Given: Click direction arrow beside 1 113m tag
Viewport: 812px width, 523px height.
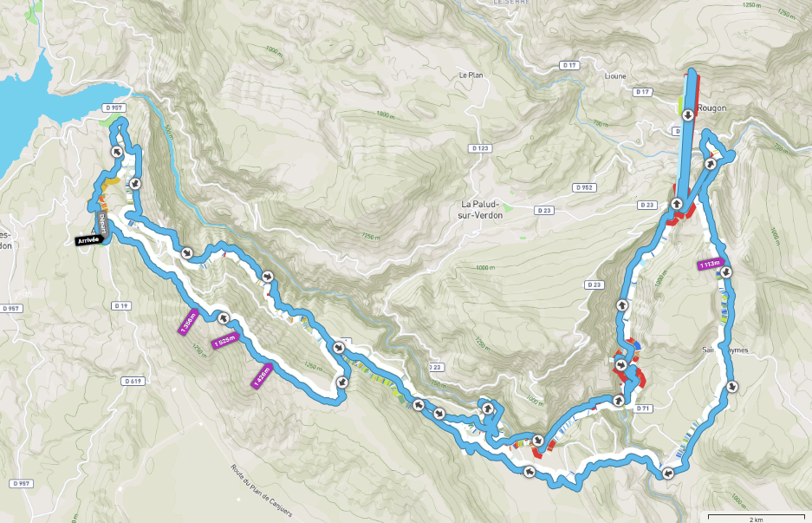Looking at the screenshot, I should click(x=726, y=272).
